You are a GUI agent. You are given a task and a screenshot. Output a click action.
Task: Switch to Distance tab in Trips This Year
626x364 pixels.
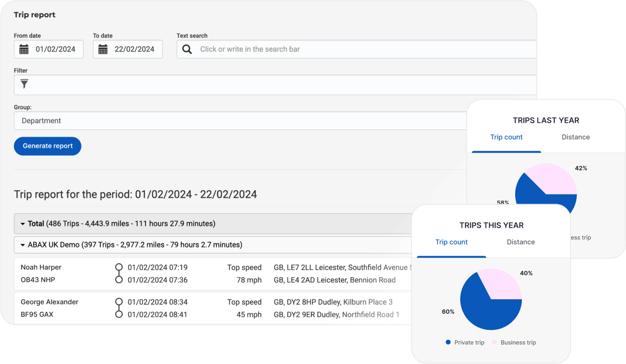tap(520, 242)
